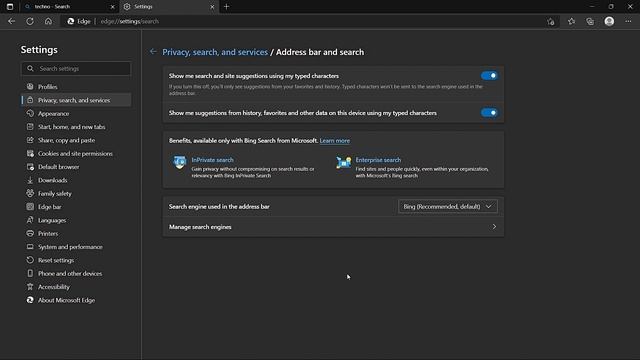
Task: Click the Reset settings icon in sidebar
Action: 30,260
